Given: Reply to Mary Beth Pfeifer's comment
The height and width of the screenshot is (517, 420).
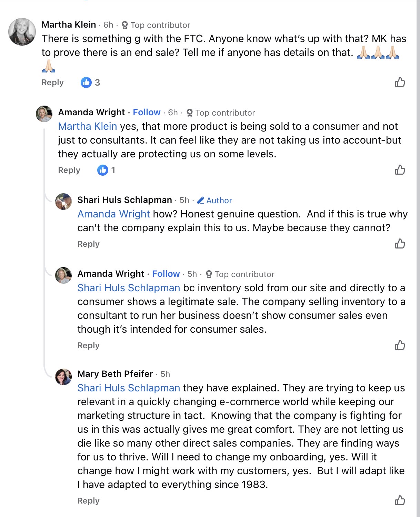Looking at the screenshot, I should click(x=88, y=501).
